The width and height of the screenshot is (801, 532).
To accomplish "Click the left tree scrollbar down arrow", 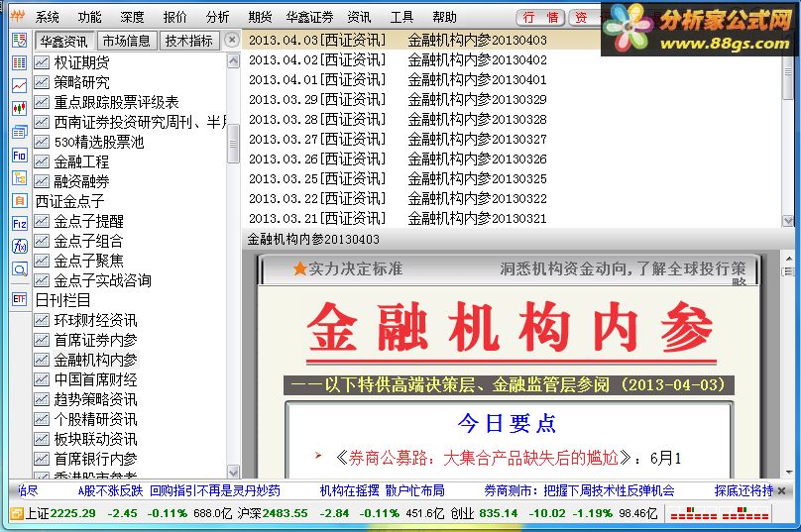I will 233,473.
